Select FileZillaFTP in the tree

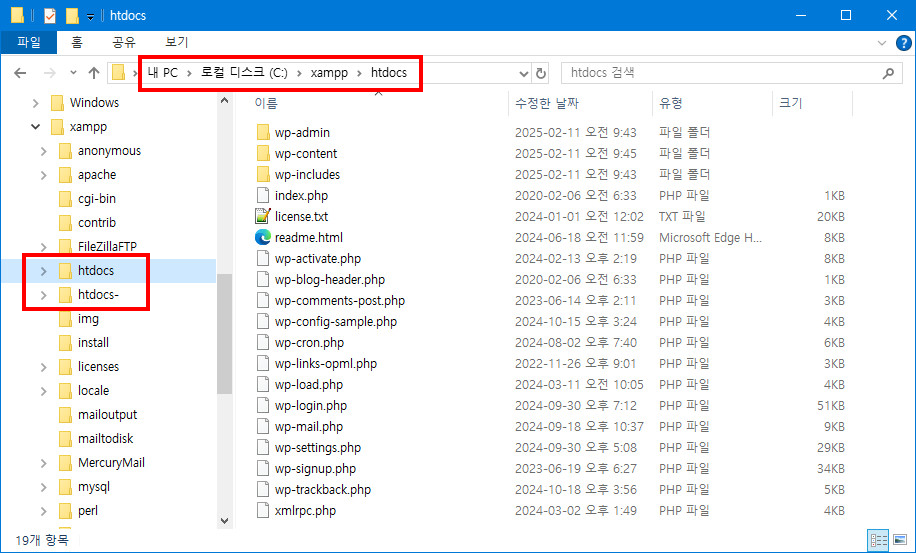[x=107, y=246]
